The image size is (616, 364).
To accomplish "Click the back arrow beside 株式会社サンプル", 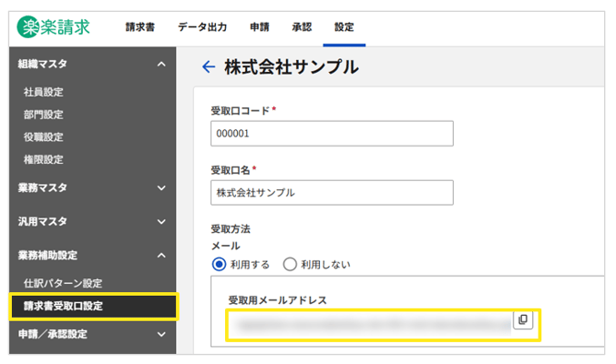I will (x=208, y=66).
